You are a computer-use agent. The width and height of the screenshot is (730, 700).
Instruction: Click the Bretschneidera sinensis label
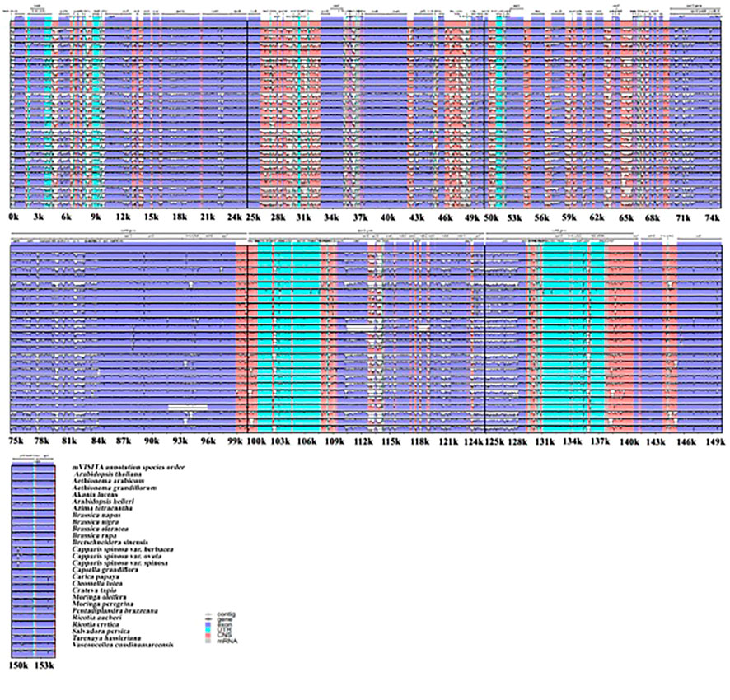tap(110, 542)
